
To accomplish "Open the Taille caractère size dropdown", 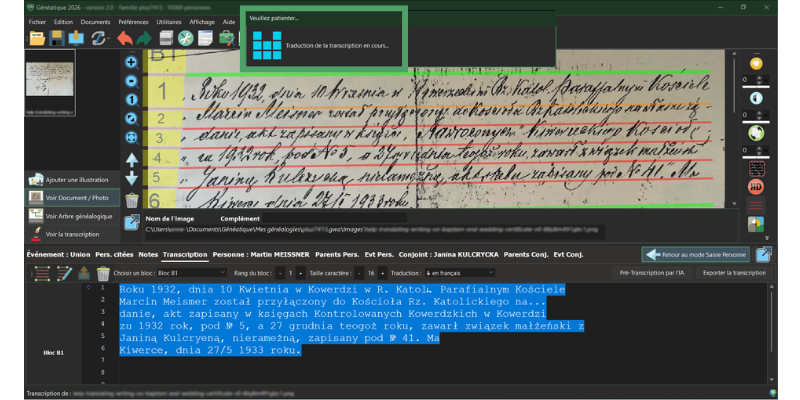I will 373,272.
